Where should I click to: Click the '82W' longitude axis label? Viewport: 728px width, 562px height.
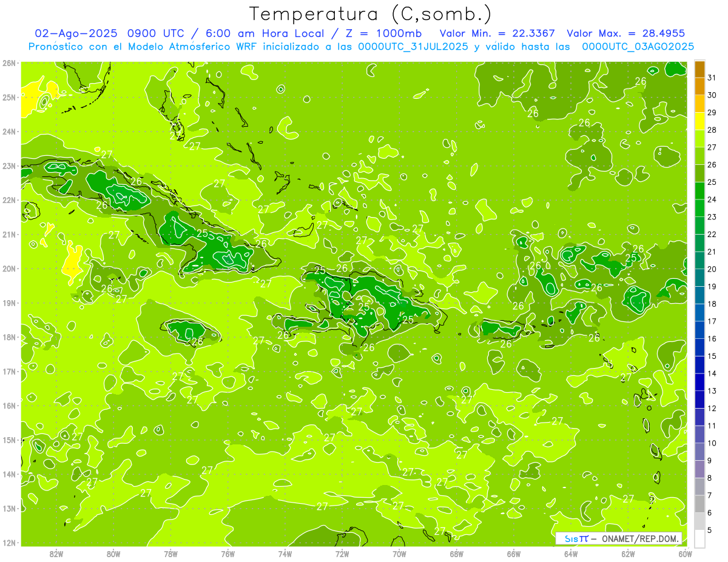tap(56, 554)
